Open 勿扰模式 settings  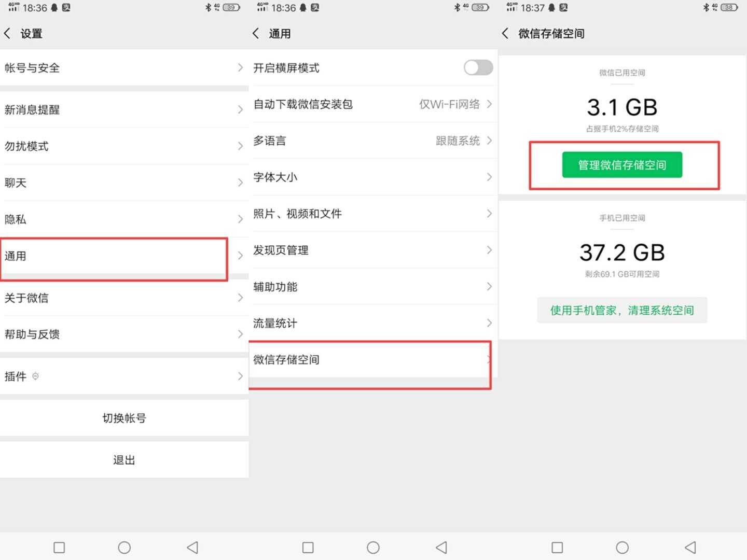125,146
